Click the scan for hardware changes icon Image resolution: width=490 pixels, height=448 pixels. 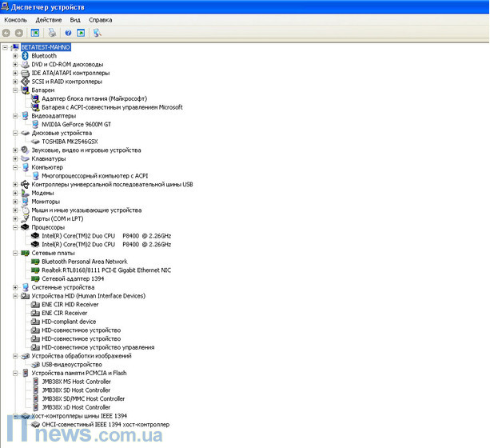pyautogui.click(x=97, y=33)
